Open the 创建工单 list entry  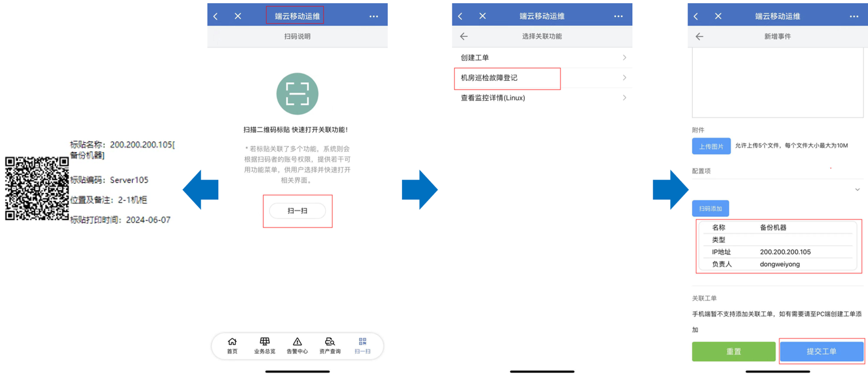click(x=542, y=58)
